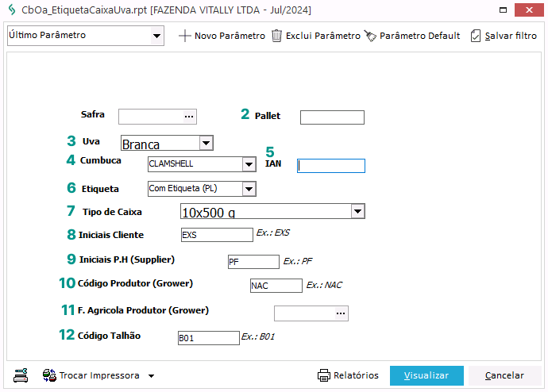Click the Novo Parâmetro plus icon

184,36
